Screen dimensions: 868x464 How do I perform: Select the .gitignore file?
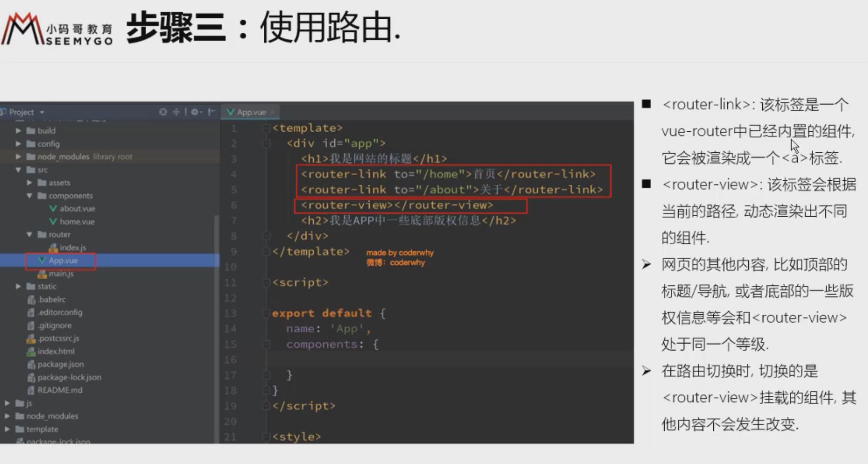point(55,325)
